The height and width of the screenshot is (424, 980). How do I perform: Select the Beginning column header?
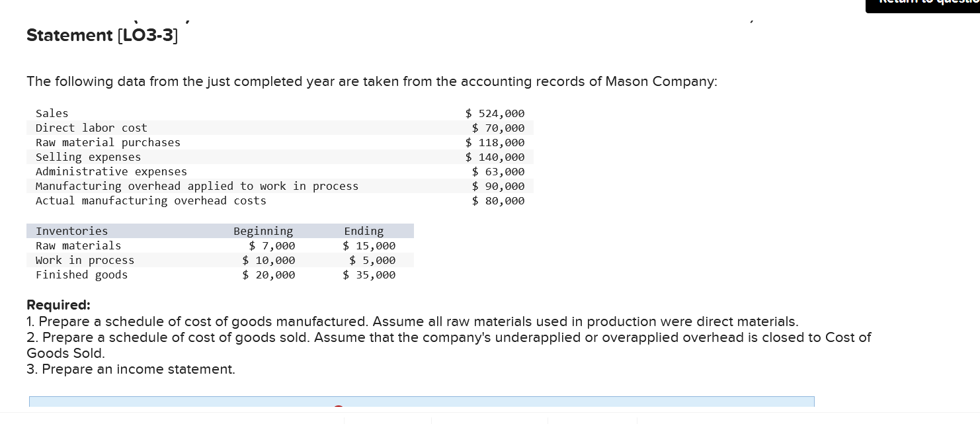[263, 231]
